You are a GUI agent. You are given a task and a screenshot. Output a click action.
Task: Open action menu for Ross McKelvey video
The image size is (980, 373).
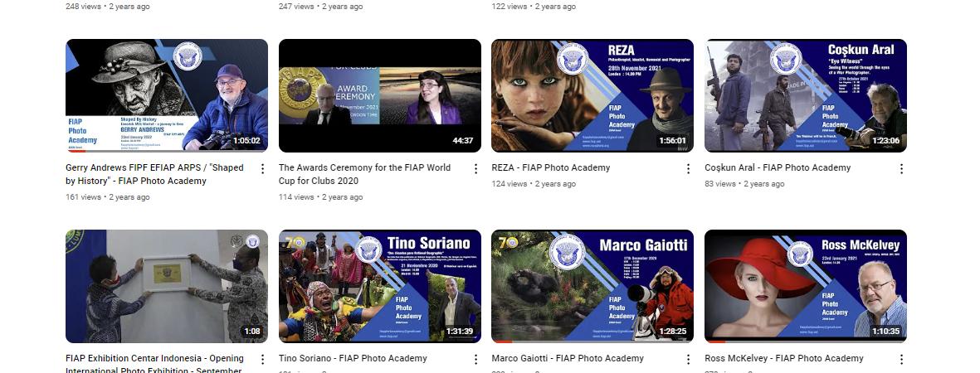[901, 359]
